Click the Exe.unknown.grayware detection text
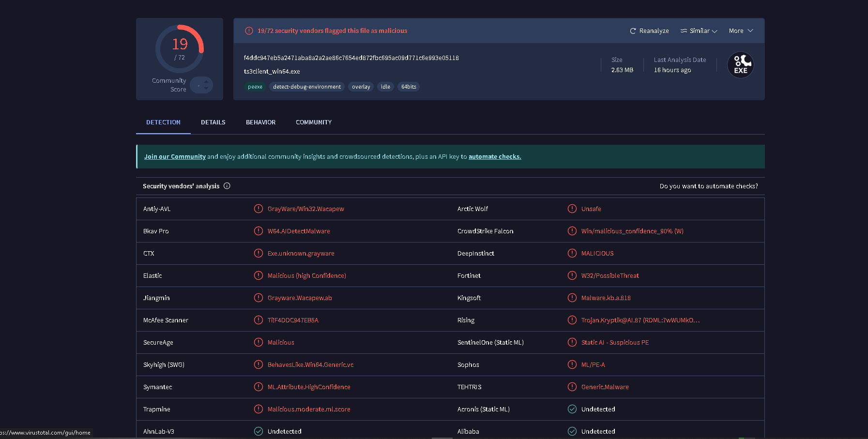The image size is (868, 439). pos(301,254)
